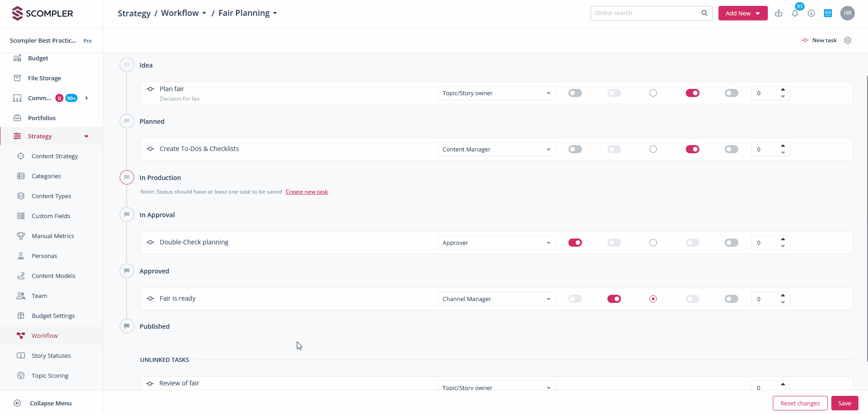This screenshot has height=414, width=868.
Task: Open the Topic/Story owner dropdown for Plan fair
Action: [496, 93]
